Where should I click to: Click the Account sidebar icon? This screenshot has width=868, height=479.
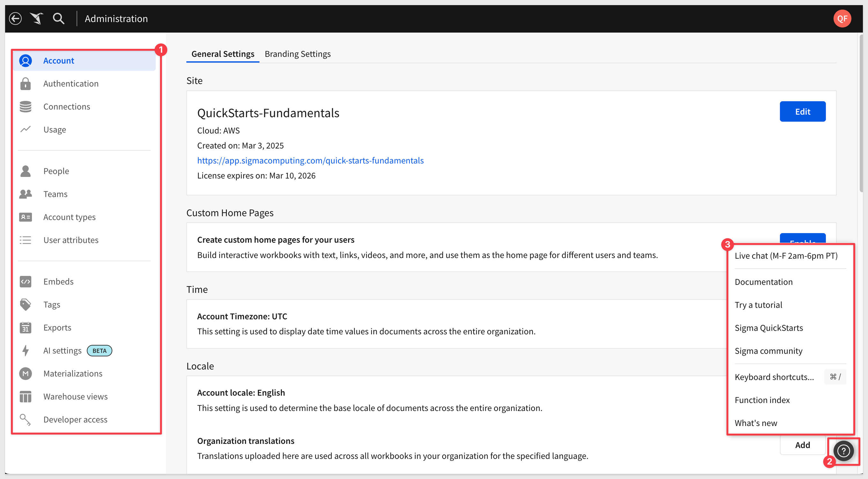click(x=26, y=61)
